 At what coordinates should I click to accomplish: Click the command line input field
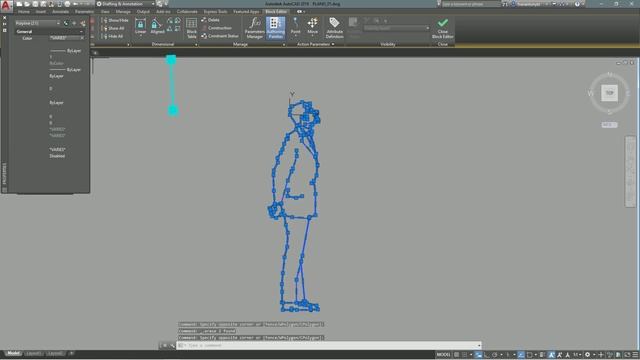(x=329, y=345)
